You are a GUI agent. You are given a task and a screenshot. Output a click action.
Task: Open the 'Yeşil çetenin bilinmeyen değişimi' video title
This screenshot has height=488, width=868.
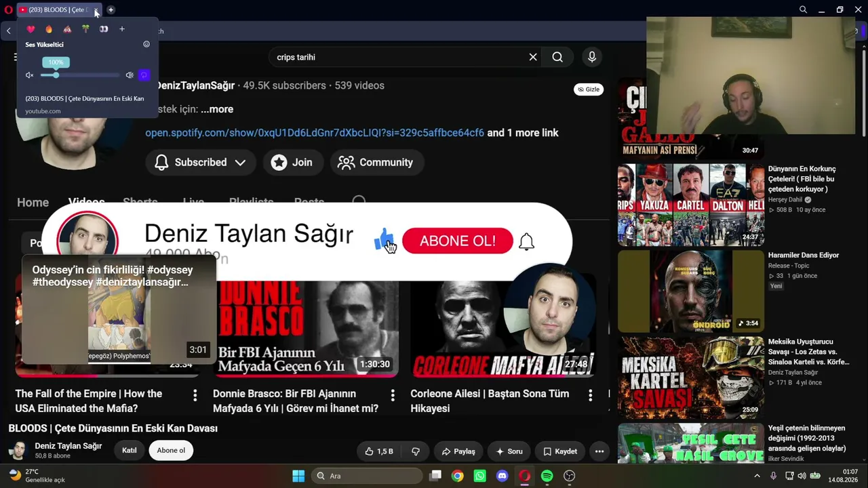pyautogui.click(x=807, y=439)
